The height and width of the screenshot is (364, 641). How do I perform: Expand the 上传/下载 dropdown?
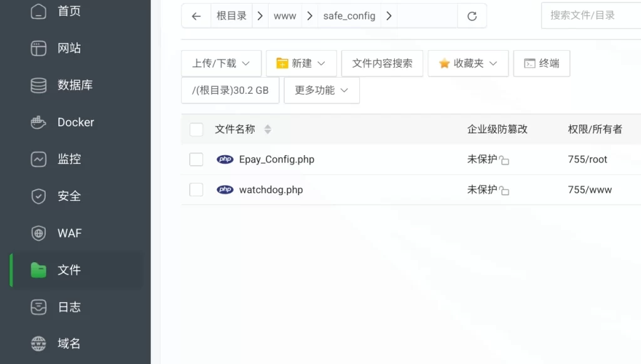[x=221, y=63]
